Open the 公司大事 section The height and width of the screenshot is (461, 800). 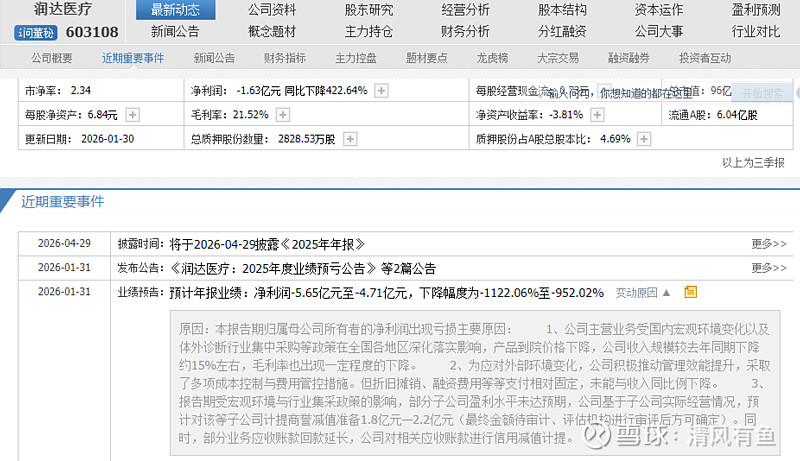(x=659, y=32)
